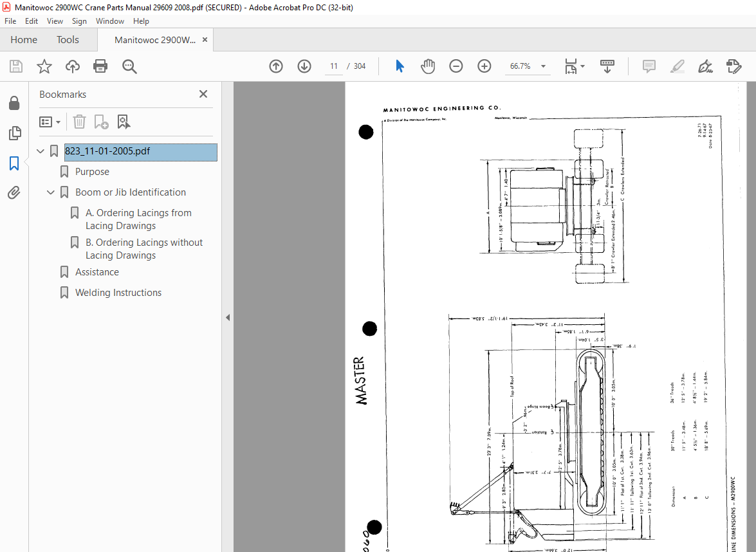Viewport: 756px width, 552px height.
Task: Jump to Purpose bookmark
Action: [x=92, y=172]
